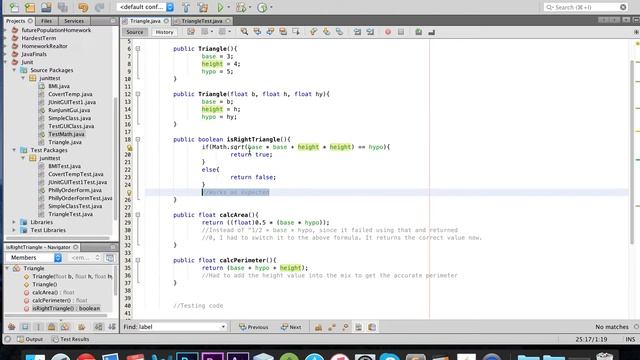
Task: Toggle Show Static Members filter in Navigator
Action: tap(38, 327)
